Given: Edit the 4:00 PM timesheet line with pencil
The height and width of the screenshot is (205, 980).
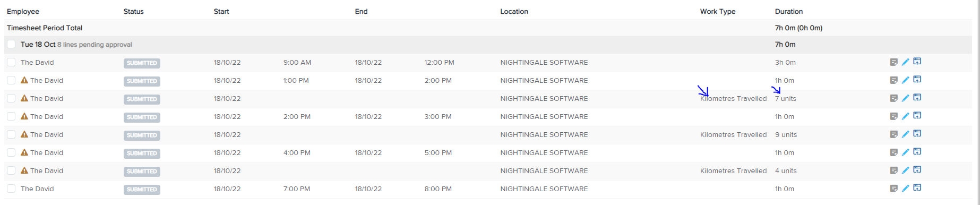Looking at the screenshot, I should click(906, 153).
